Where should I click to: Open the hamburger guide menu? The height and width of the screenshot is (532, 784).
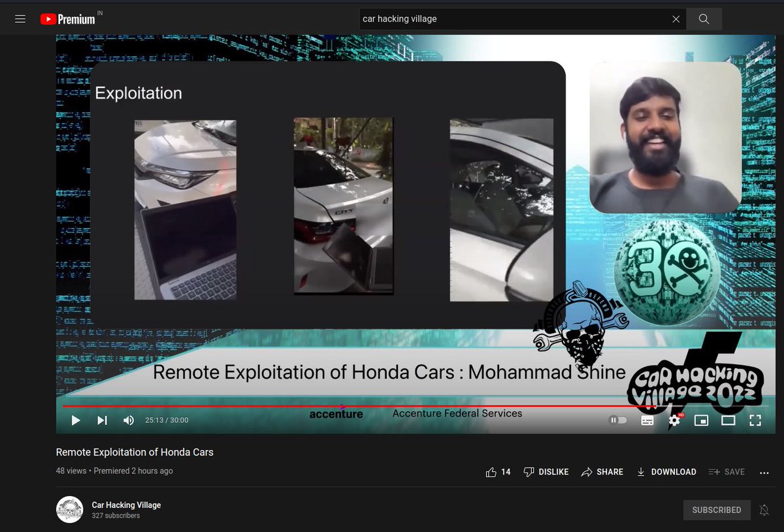tap(20, 19)
